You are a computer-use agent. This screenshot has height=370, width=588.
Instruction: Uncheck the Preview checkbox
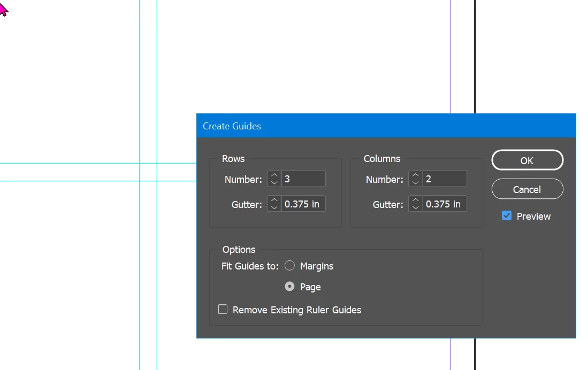point(506,215)
